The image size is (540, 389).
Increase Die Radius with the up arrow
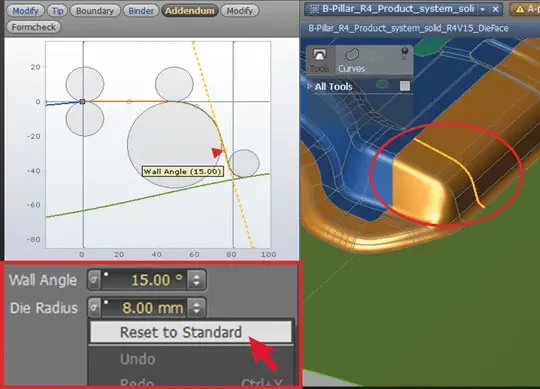click(x=197, y=304)
